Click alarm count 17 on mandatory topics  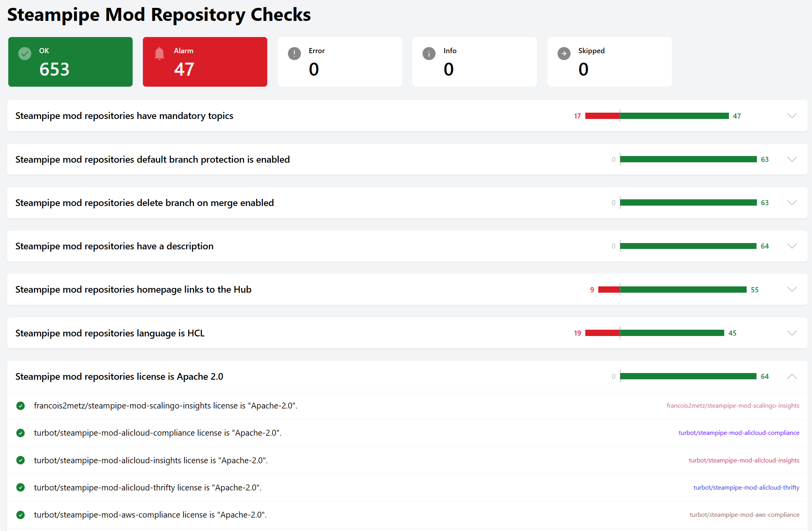click(x=577, y=116)
